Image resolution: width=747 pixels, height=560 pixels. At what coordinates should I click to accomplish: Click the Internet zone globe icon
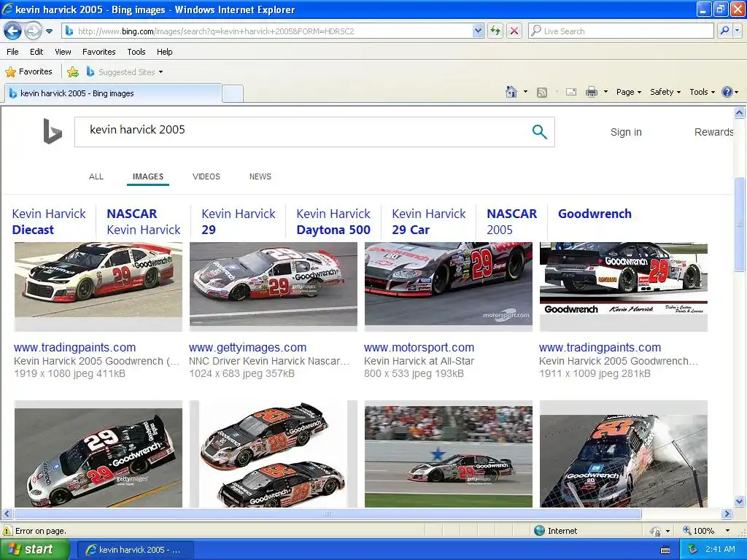click(x=539, y=531)
